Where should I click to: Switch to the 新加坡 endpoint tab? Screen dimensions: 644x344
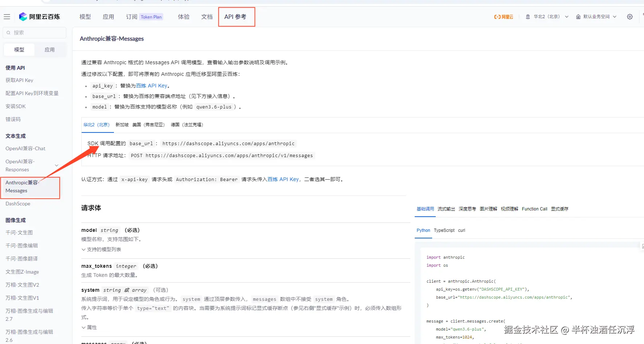(x=122, y=125)
